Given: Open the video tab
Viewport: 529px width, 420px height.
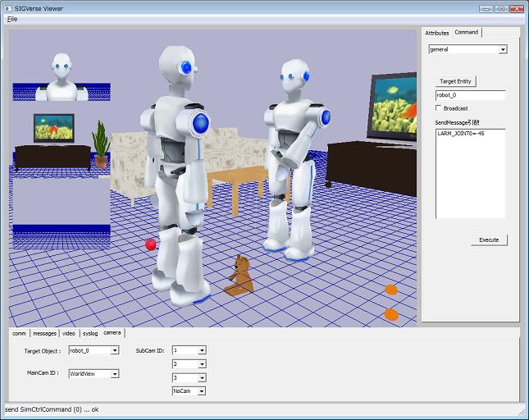Looking at the screenshot, I should (69, 333).
